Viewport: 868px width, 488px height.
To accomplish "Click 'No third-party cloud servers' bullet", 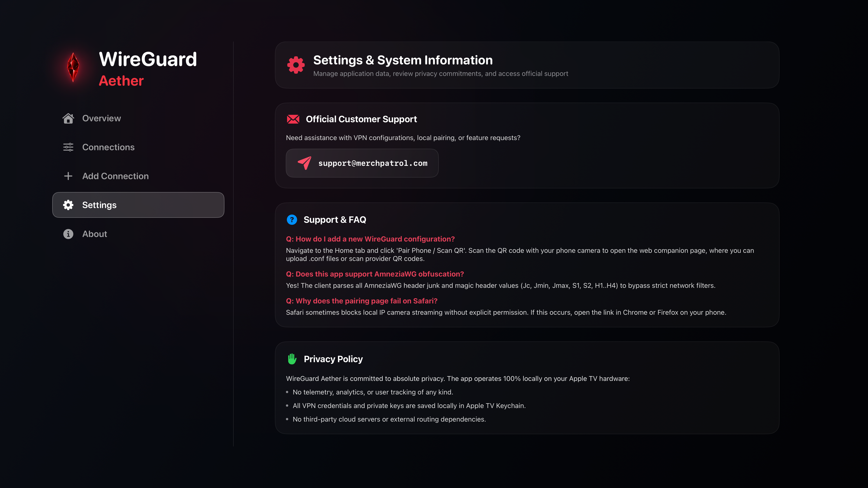I will click(x=389, y=419).
